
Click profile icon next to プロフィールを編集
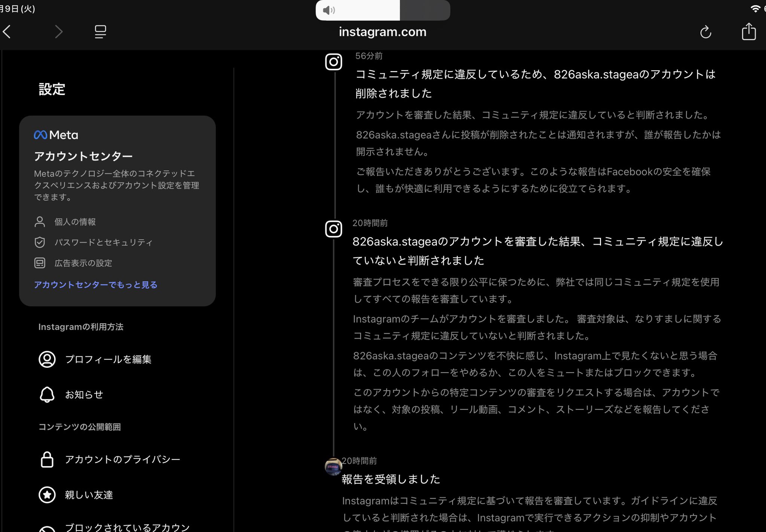pyautogui.click(x=47, y=359)
